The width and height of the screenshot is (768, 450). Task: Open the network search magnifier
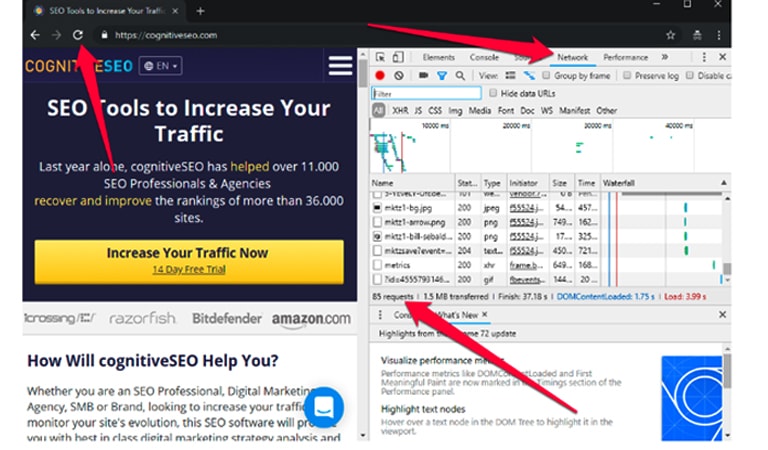pyautogui.click(x=460, y=75)
